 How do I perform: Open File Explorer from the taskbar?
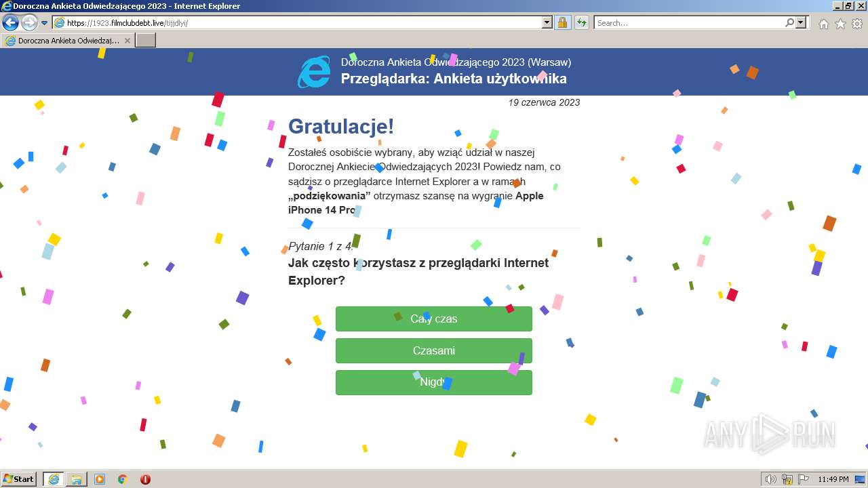click(x=77, y=479)
